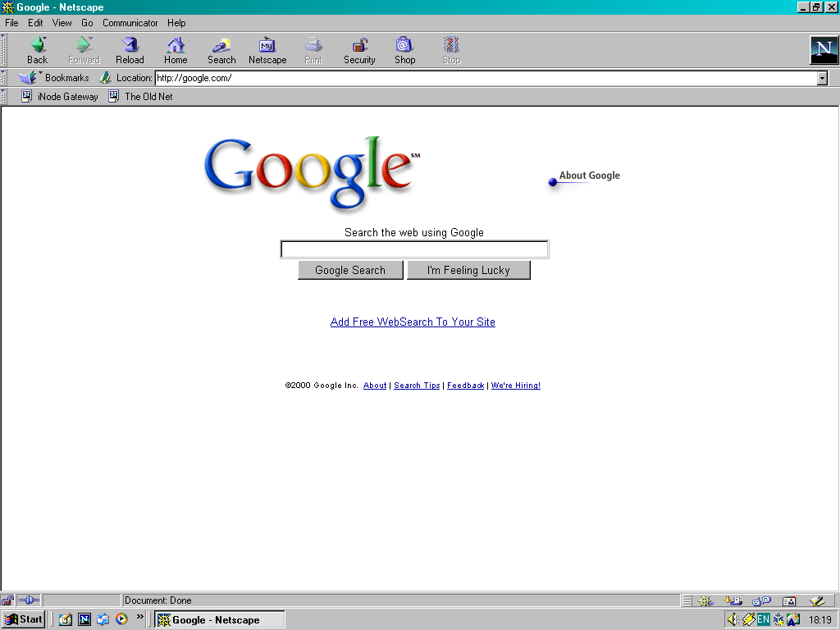Open the Search Tips link
The width and height of the screenshot is (840, 630).
pos(417,386)
